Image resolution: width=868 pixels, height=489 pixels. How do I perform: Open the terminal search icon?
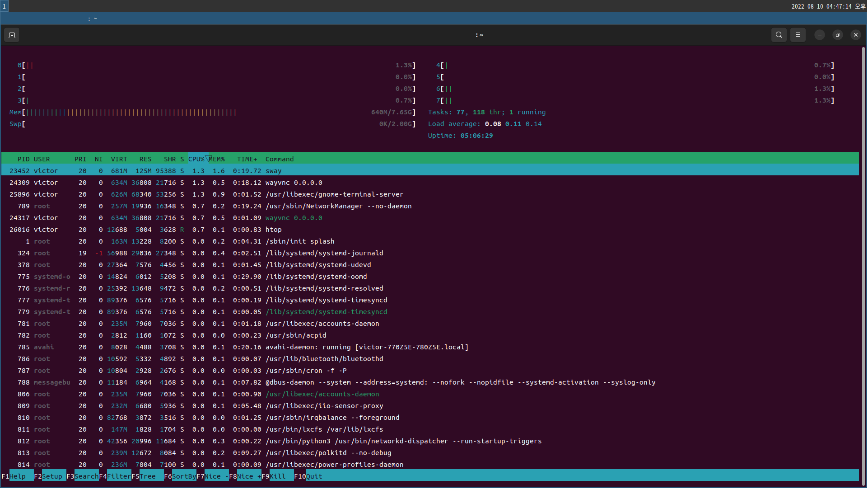779,35
